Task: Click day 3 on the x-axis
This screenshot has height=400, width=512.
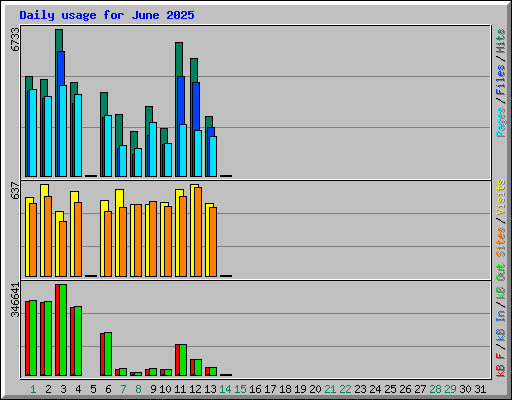Action: [x=63, y=389]
